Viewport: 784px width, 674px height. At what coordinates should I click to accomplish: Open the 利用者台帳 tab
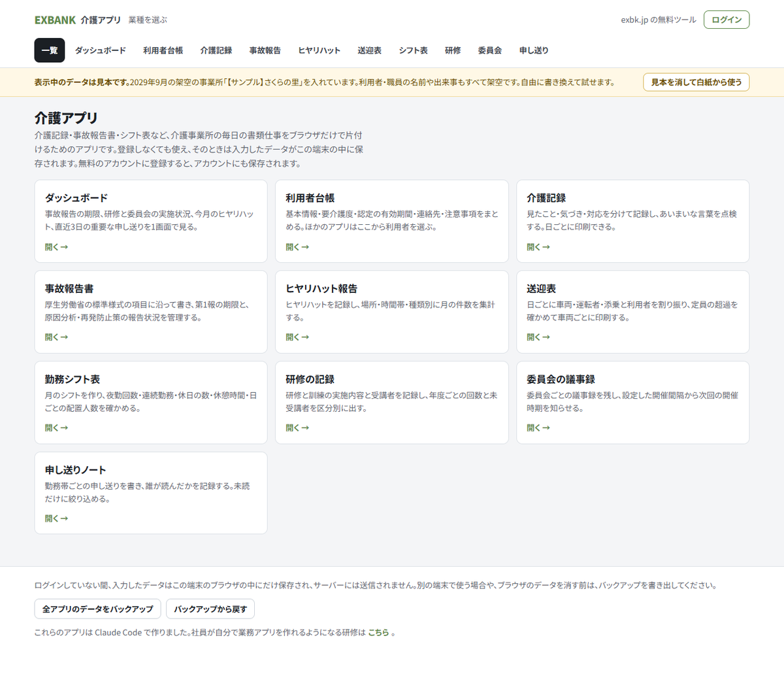pyautogui.click(x=163, y=50)
